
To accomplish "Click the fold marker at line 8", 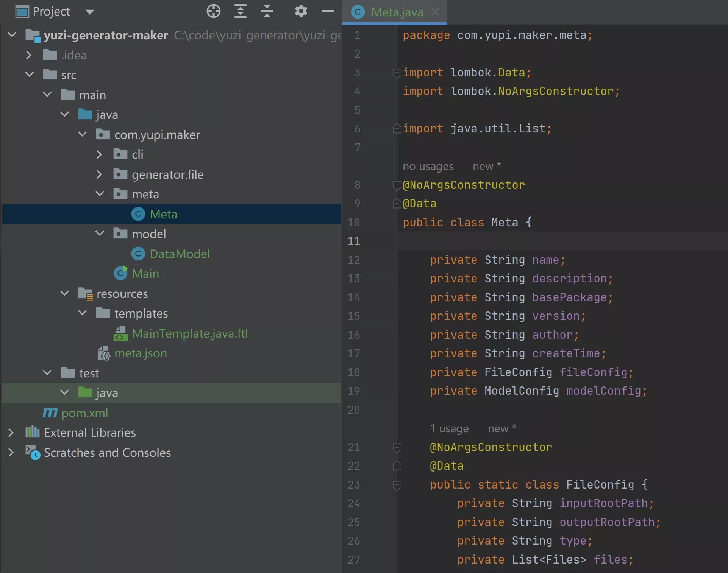I will pos(397,185).
